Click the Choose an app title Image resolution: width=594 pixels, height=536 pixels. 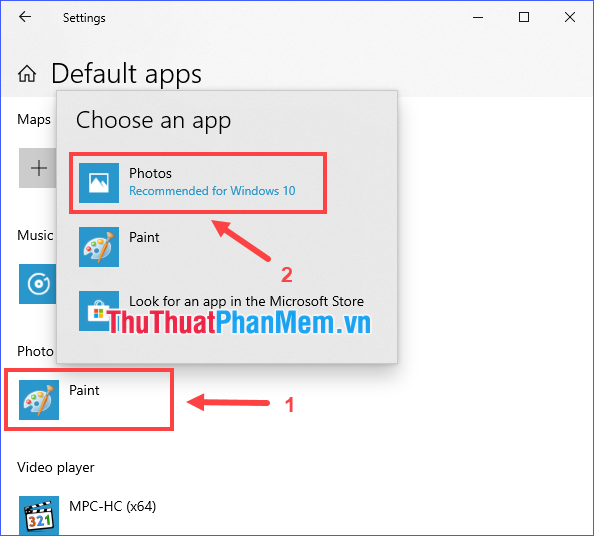click(x=153, y=121)
